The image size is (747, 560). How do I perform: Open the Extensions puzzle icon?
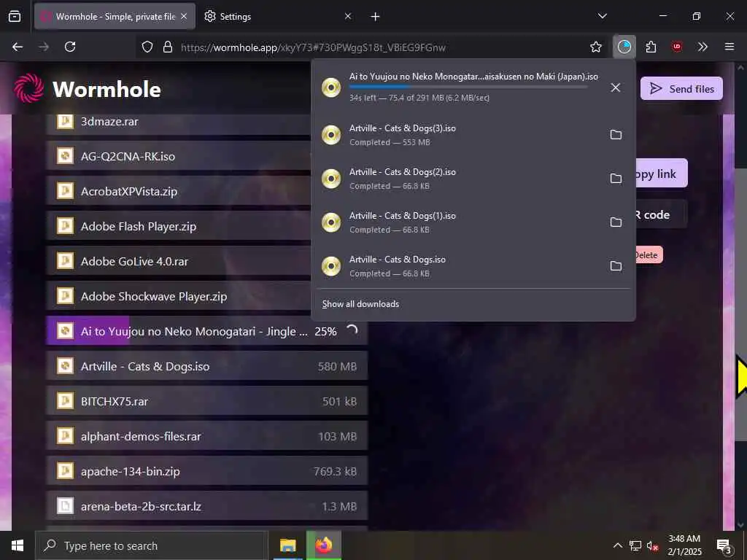click(x=651, y=47)
